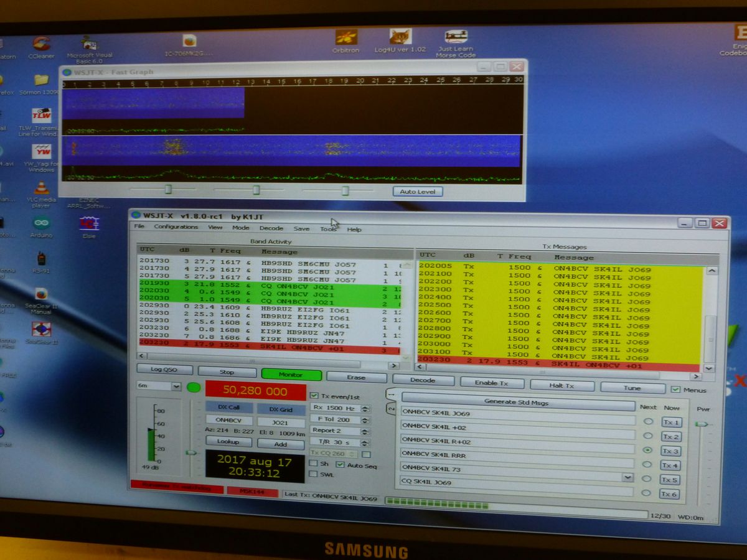Click the Tx 3 Now button
This screenshot has height=560, width=747.
[x=670, y=451]
